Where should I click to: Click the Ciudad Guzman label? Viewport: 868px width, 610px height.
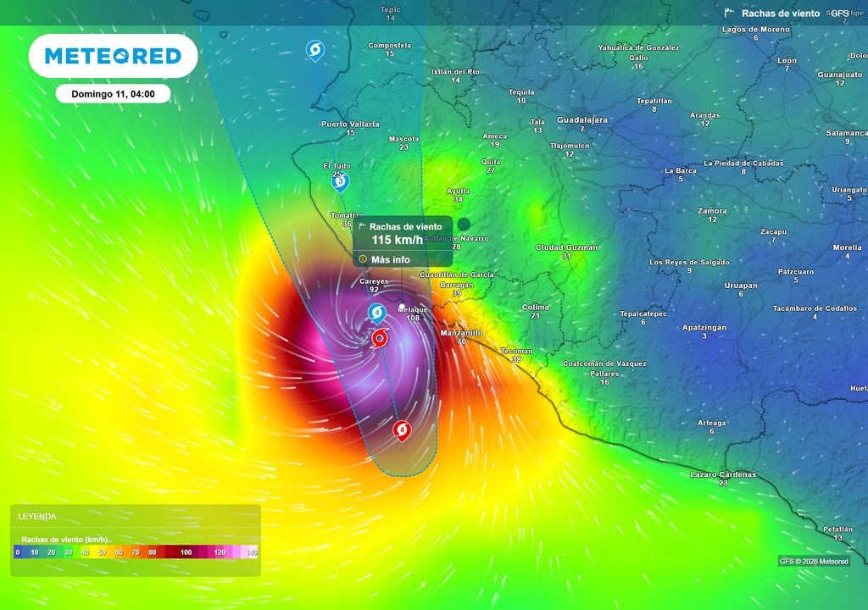click(567, 247)
